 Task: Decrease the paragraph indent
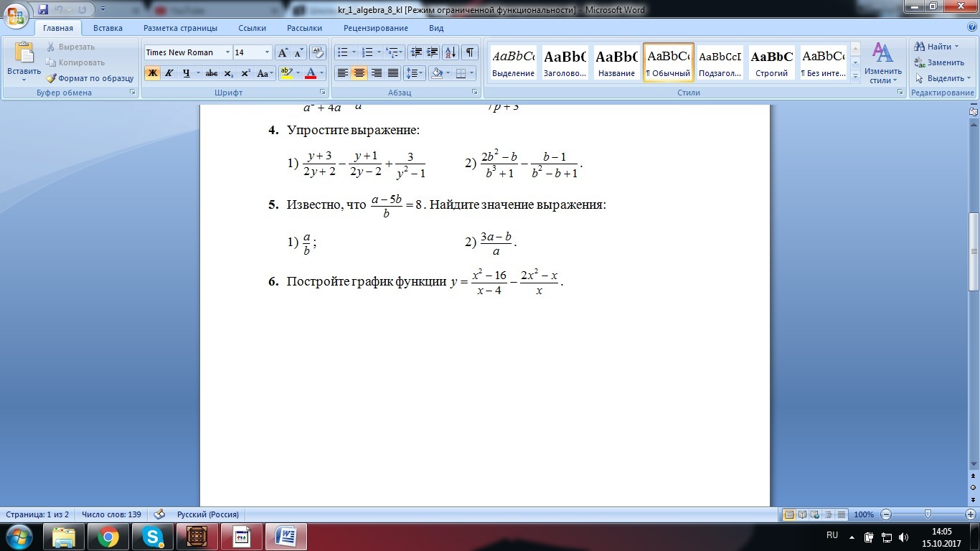pos(416,52)
